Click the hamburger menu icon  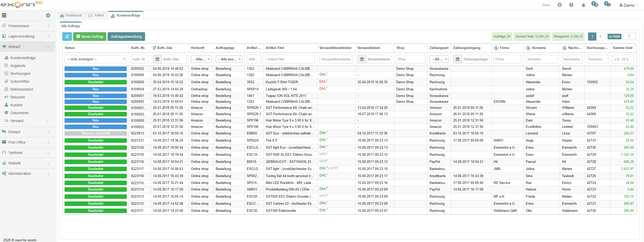click(4, 15)
